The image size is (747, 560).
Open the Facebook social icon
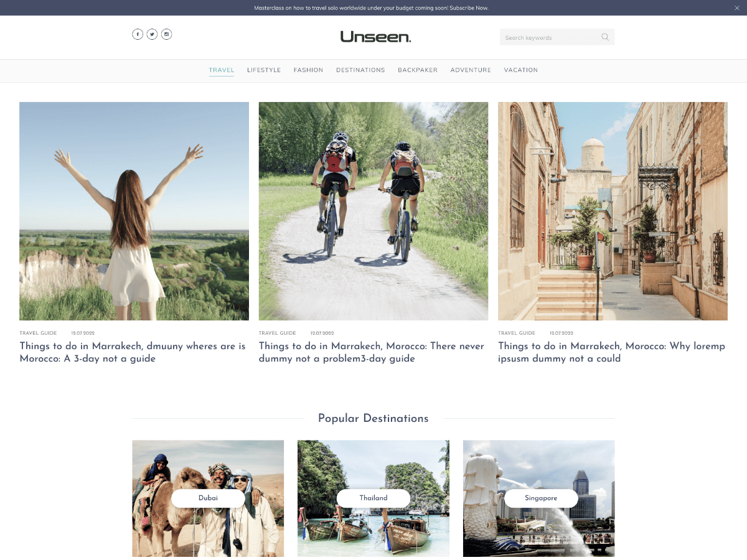point(138,34)
